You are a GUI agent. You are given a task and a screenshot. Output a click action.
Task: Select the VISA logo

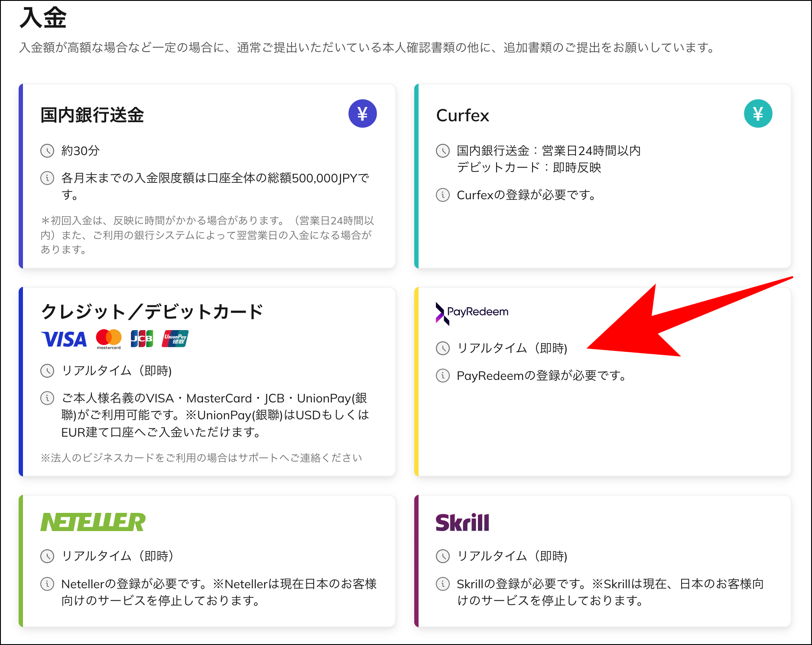pos(63,339)
